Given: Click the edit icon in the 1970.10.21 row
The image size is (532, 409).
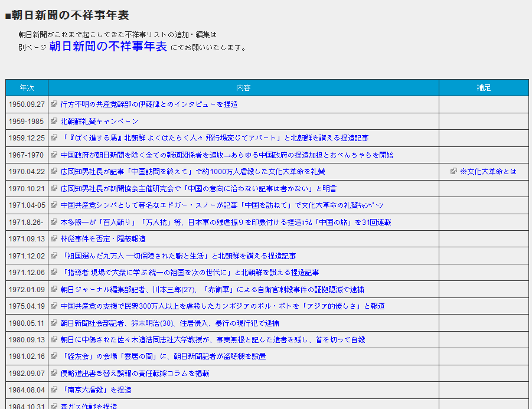Looking at the screenshot, I should tap(54, 188).
